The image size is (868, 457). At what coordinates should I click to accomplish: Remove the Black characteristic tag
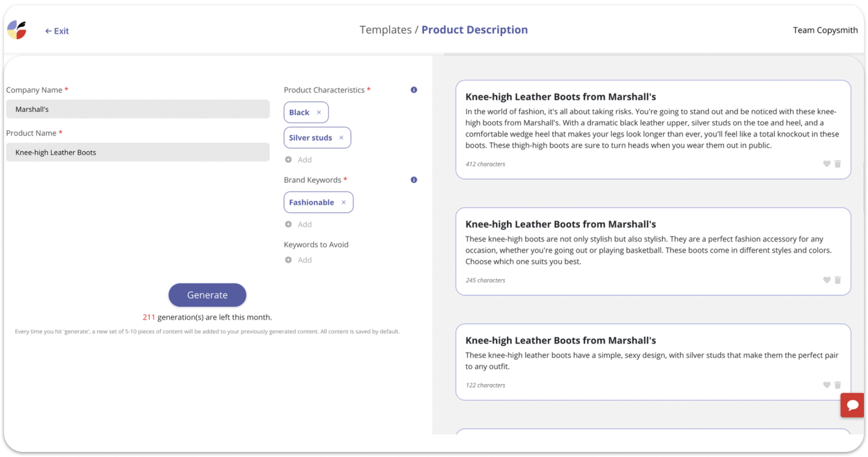pos(319,112)
